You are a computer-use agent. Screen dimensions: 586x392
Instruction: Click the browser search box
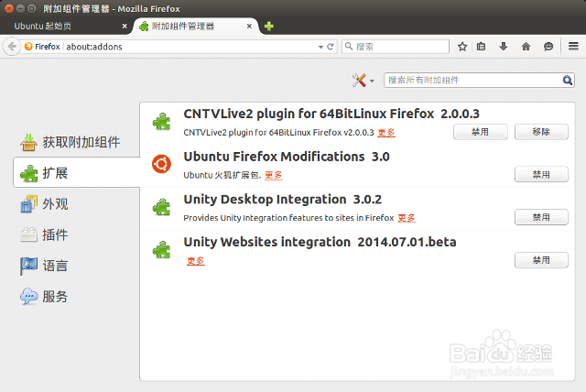[396, 47]
